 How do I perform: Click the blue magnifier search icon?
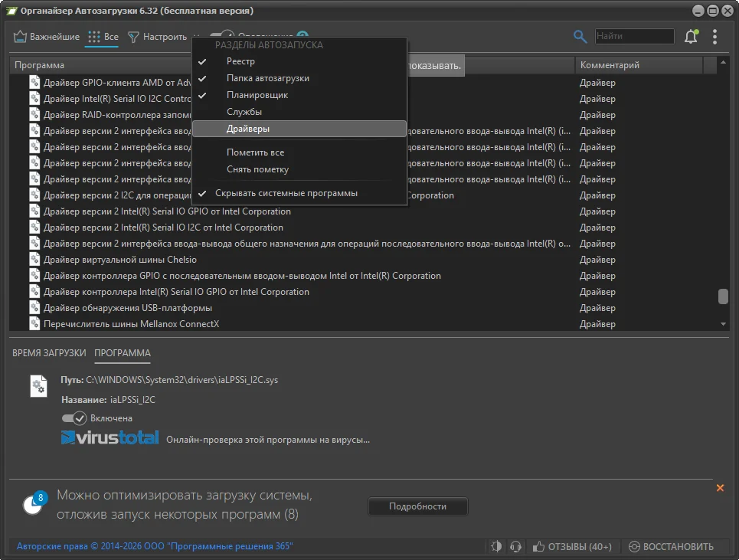pos(580,36)
